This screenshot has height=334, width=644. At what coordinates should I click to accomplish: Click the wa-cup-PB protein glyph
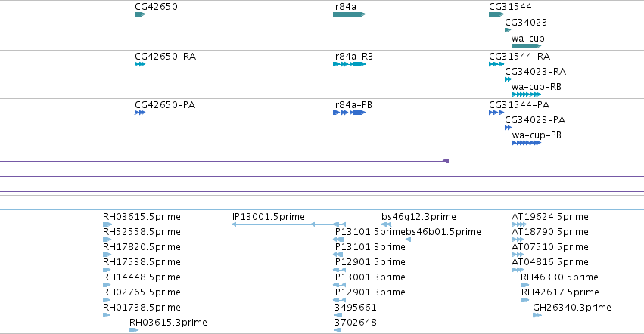pos(527,144)
